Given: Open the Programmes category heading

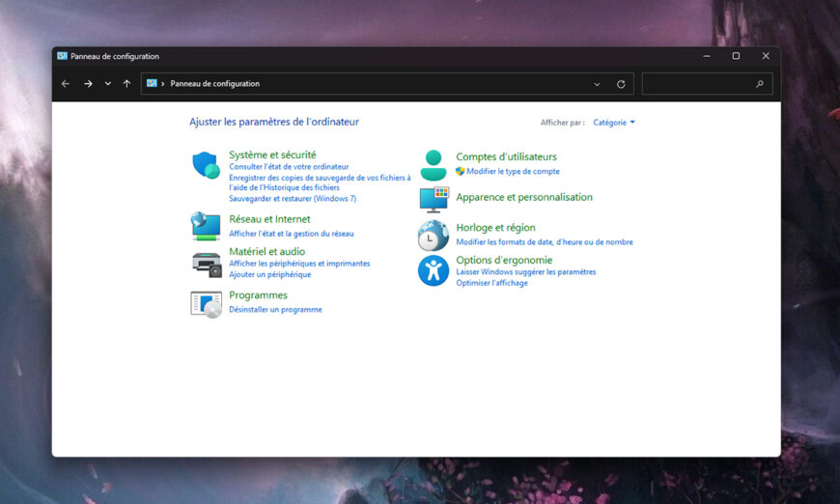Looking at the screenshot, I should pyautogui.click(x=258, y=295).
